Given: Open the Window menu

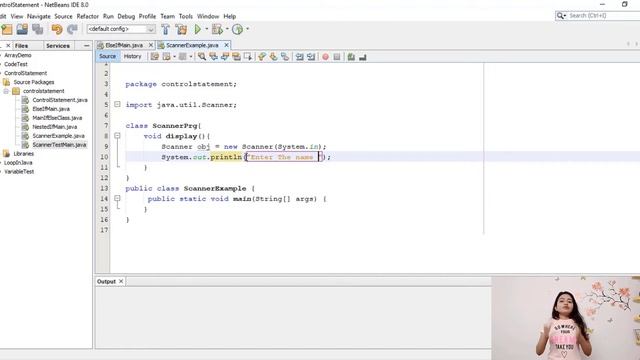Looking at the screenshot, I should pyautogui.click(x=208, y=16).
